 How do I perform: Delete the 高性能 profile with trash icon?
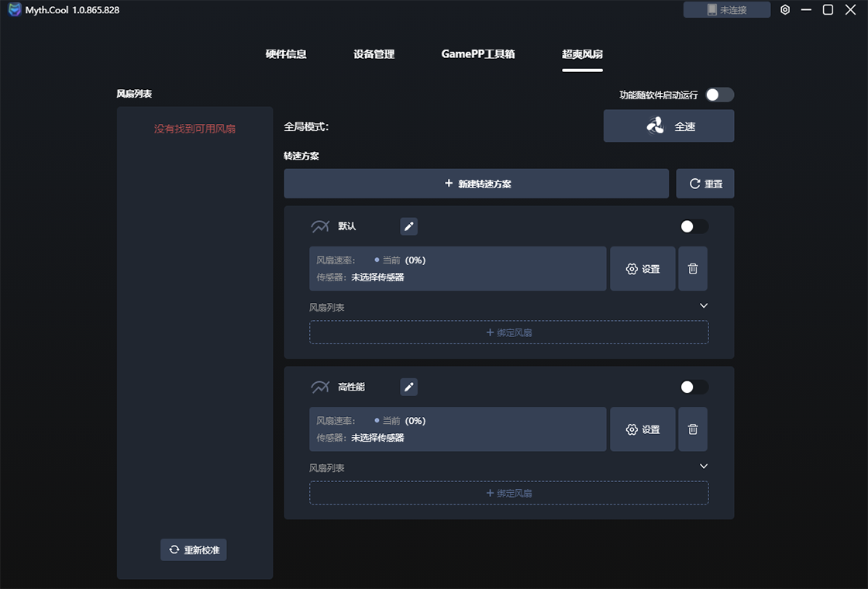coord(693,429)
